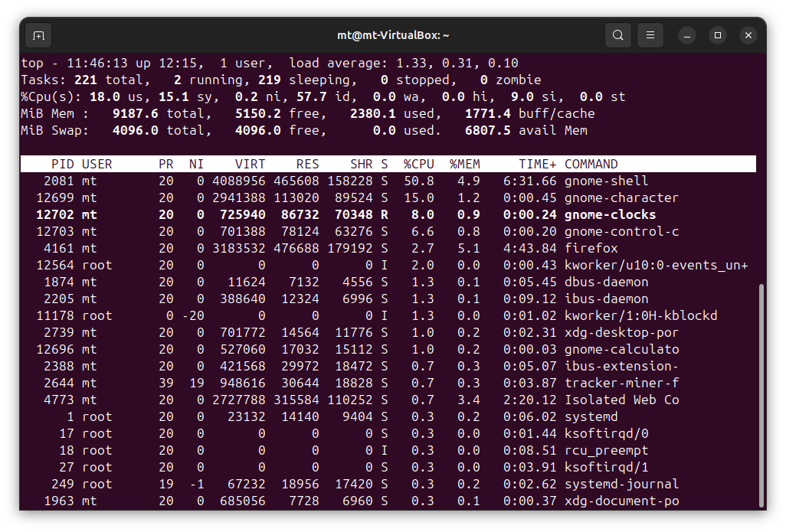Click the %MEM column header
The height and width of the screenshot is (532, 786).
click(464, 164)
